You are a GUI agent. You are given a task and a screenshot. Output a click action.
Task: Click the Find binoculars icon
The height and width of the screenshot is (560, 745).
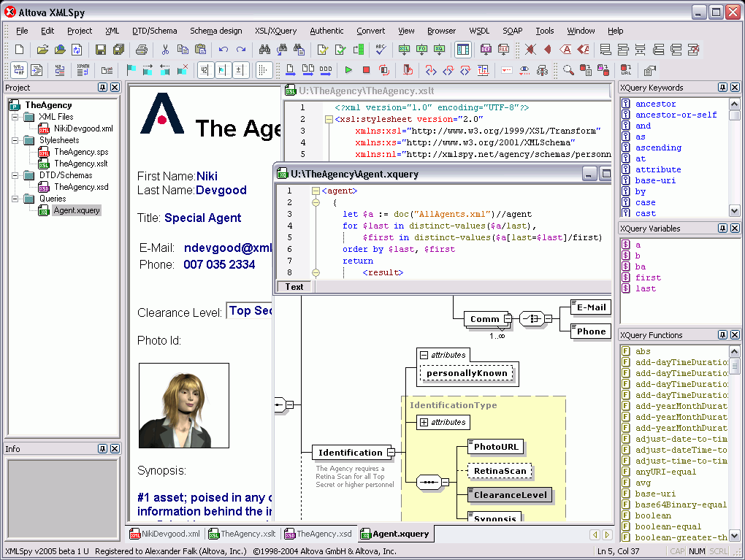coord(264,50)
